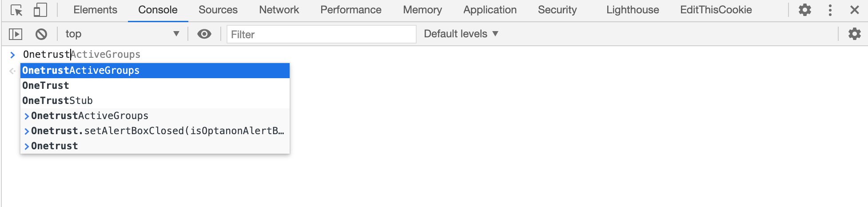Select the inspect element picker icon
This screenshot has width=868, height=207.
click(16, 10)
